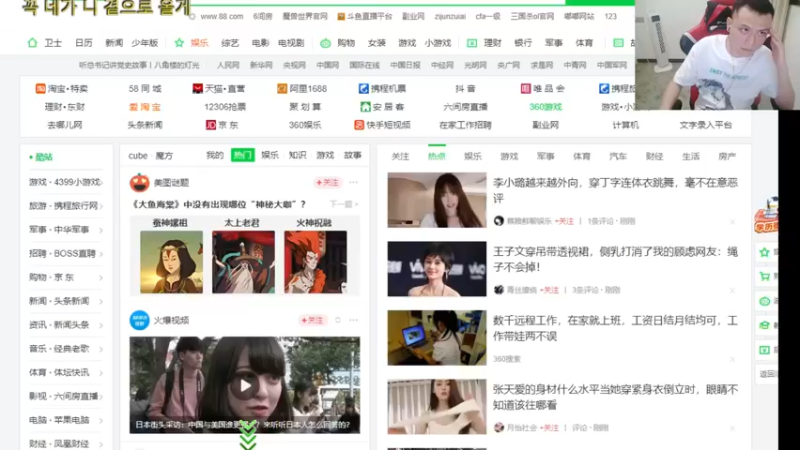Open the 爱淘宝 orange link

pyautogui.click(x=145, y=107)
